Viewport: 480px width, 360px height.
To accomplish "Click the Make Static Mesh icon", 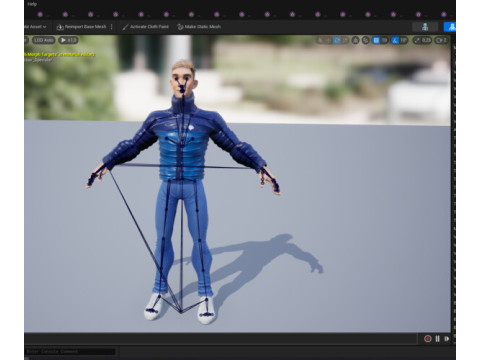I will tap(180, 27).
